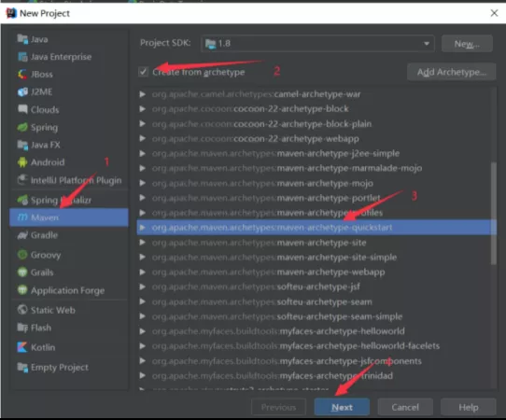Toggle Create from archetype checkbox
Viewport: 506px width, 420px height.
pos(143,72)
